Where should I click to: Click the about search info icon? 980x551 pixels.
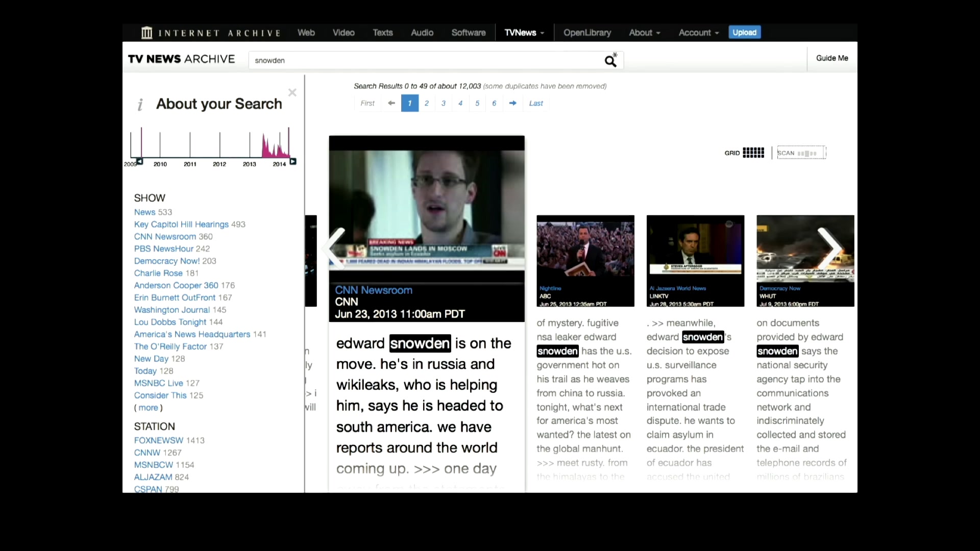click(x=140, y=105)
